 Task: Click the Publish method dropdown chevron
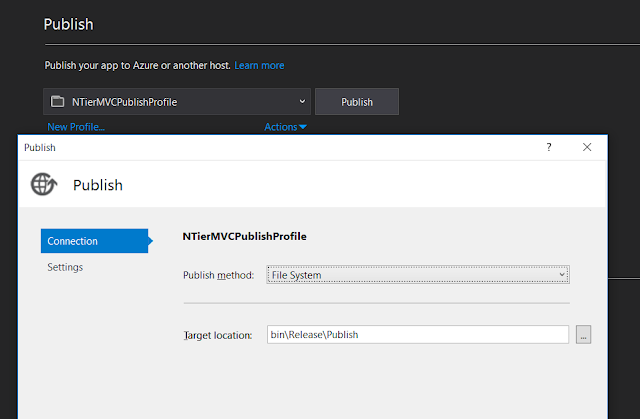562,274
